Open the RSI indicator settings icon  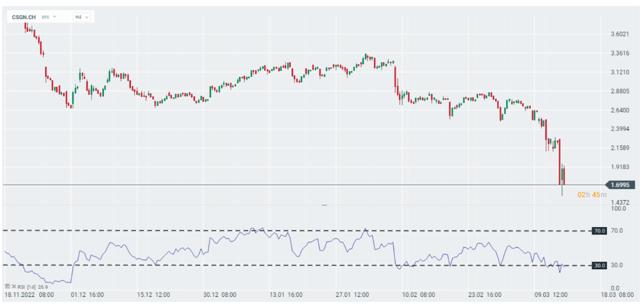click(7, 286)
